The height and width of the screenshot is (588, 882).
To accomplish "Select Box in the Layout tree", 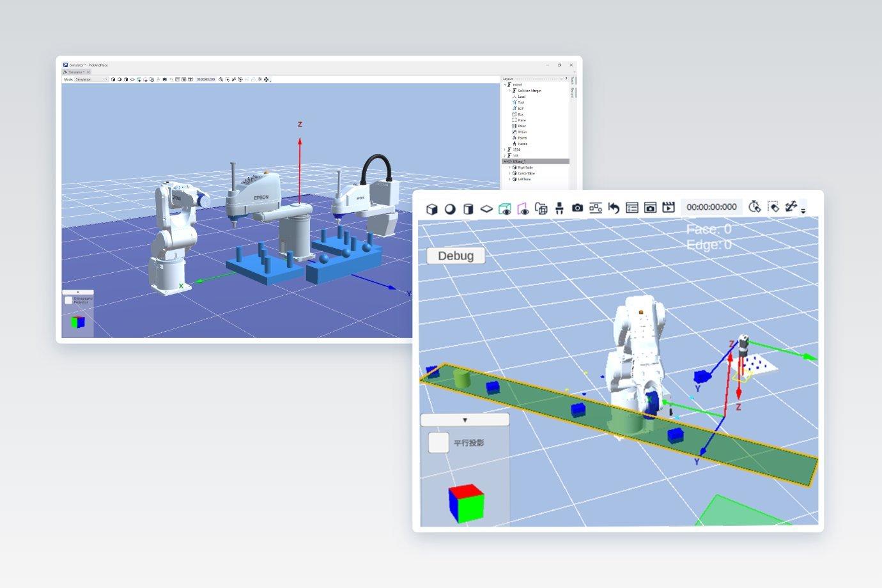I will point(521,114).
